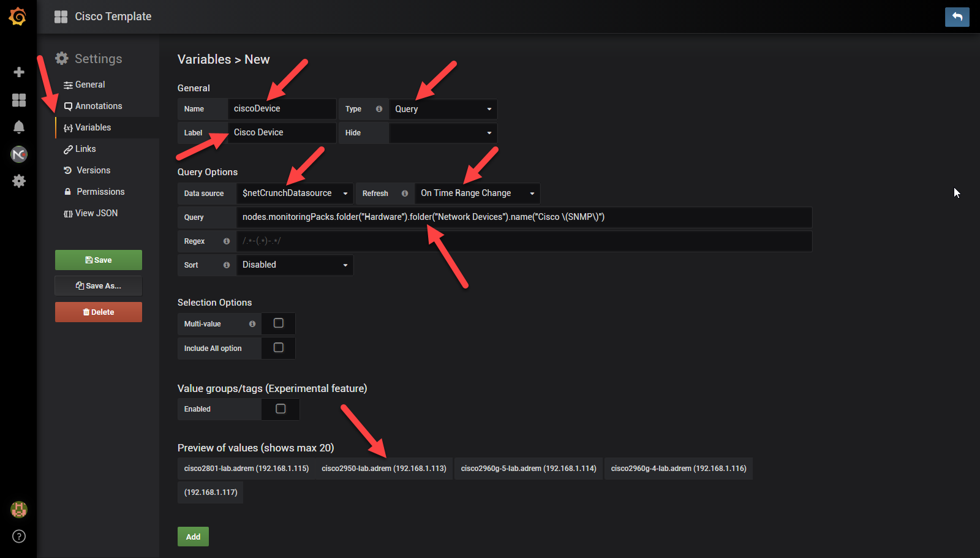Viewport: 980px width, 558px height.
Task: Open the NetCrunch plugin icon in sidebar
Action: click(19, 154)
